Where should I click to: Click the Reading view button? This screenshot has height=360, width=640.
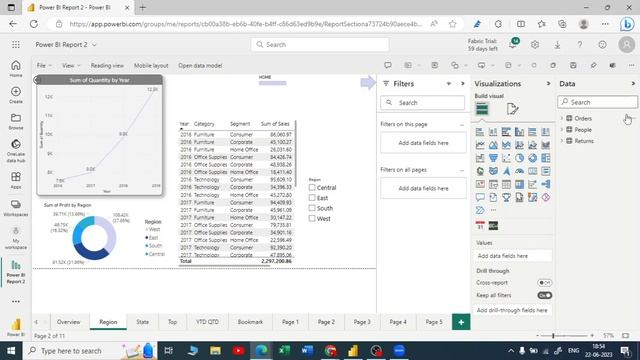107,65
